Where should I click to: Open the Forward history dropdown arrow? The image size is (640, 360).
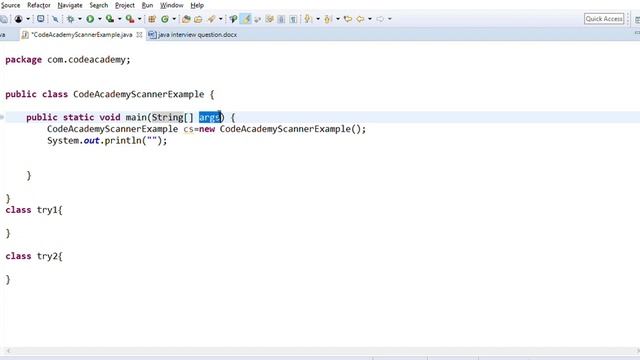389,19
